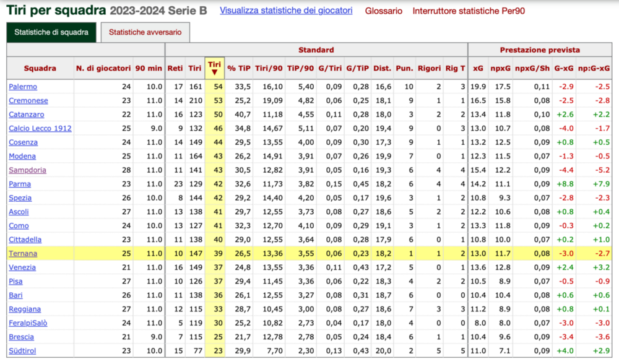
Task: Open the Reggiana team link
Action: [25, 309]
